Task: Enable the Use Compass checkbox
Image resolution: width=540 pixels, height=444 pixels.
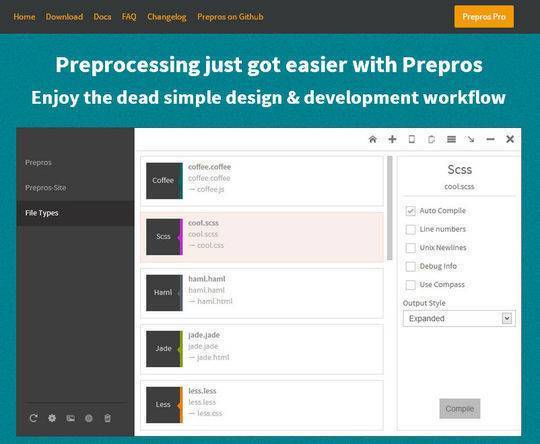Action: coord(411,285)
